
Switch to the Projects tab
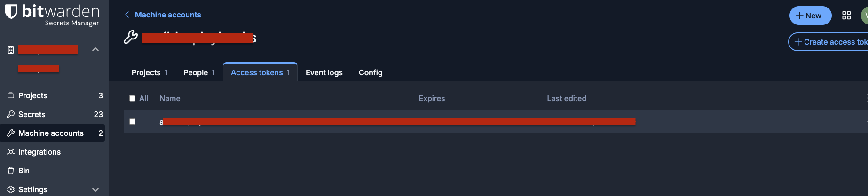click(x=149, y=72)
